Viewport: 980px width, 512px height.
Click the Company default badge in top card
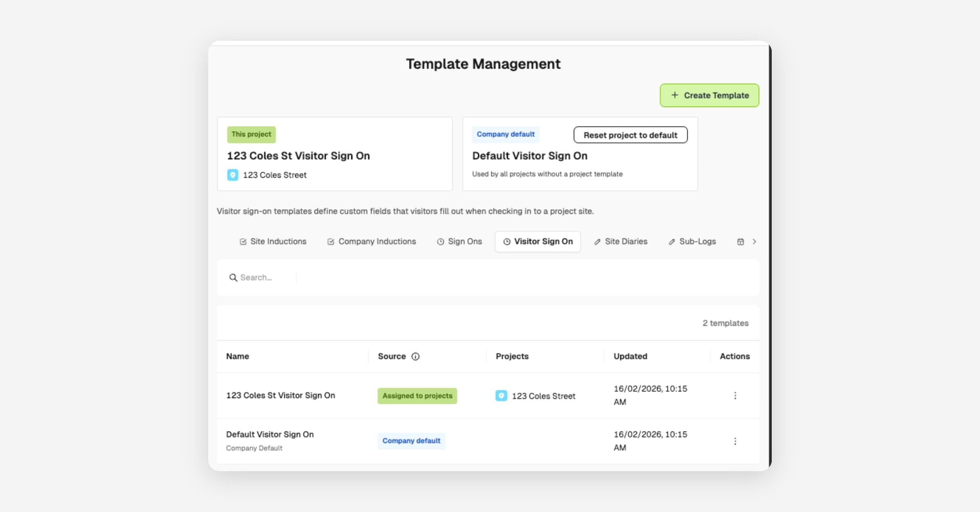506,134
